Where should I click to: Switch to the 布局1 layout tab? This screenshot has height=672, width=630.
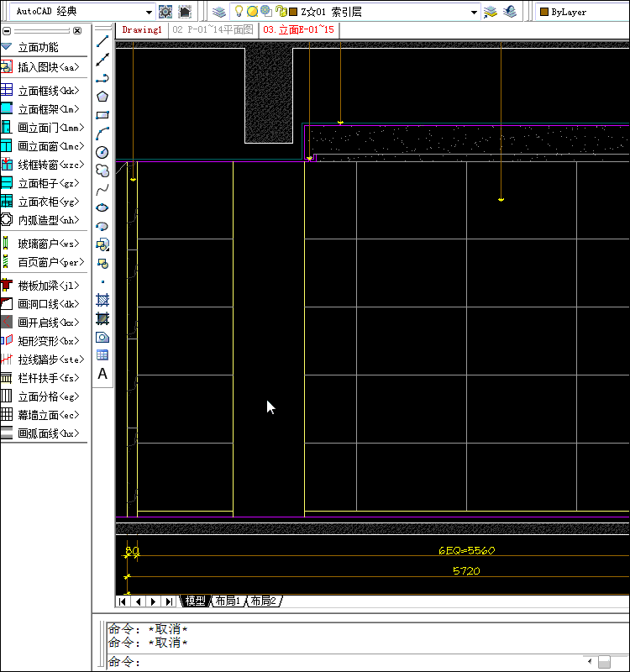(x=227, y=601)
